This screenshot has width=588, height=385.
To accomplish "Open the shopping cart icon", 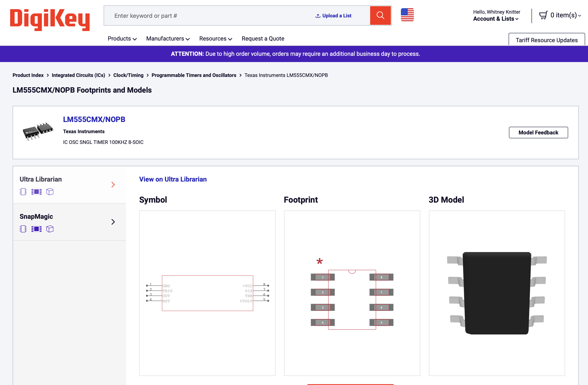I will pyautogui.click(x=543, y=15).
